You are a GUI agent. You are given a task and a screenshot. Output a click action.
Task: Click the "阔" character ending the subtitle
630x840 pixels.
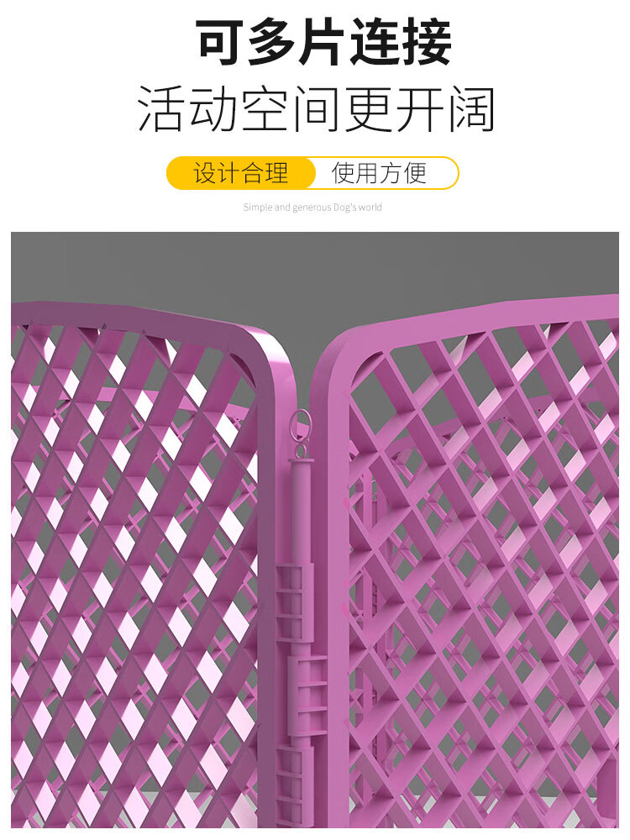click(x=472, y=109)
